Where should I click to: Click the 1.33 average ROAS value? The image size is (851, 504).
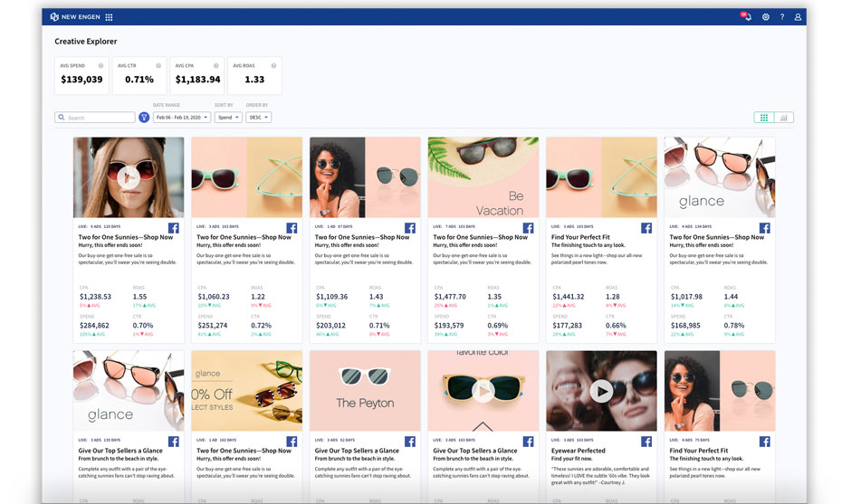[x=254, y=80]
